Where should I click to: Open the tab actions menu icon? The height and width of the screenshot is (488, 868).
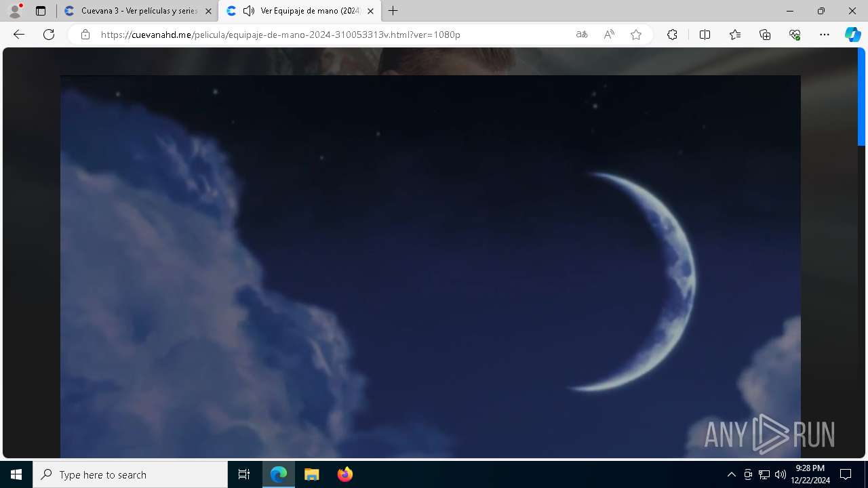tap(41, 11)
